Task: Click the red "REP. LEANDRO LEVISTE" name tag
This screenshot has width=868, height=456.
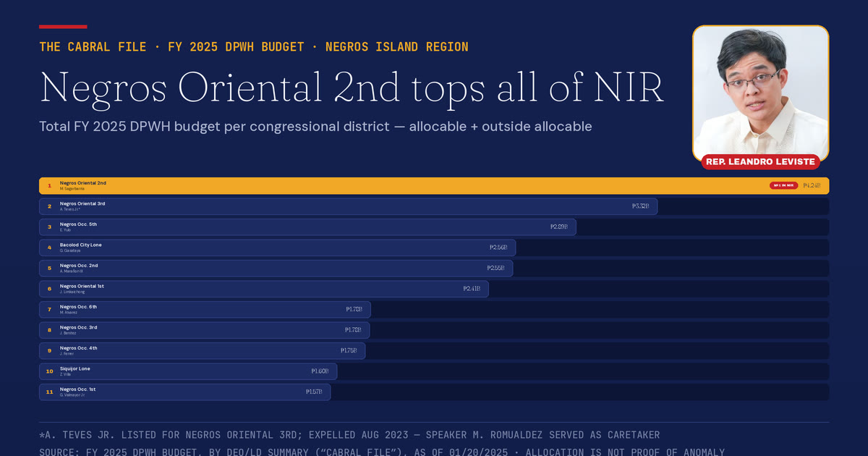Action: [760, 161]
